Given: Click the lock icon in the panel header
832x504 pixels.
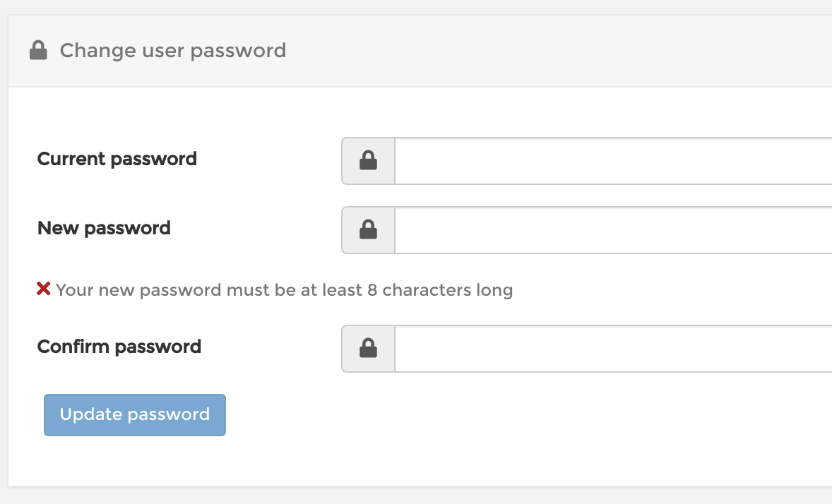Looking at the screenshot, I should coord(38,50).
